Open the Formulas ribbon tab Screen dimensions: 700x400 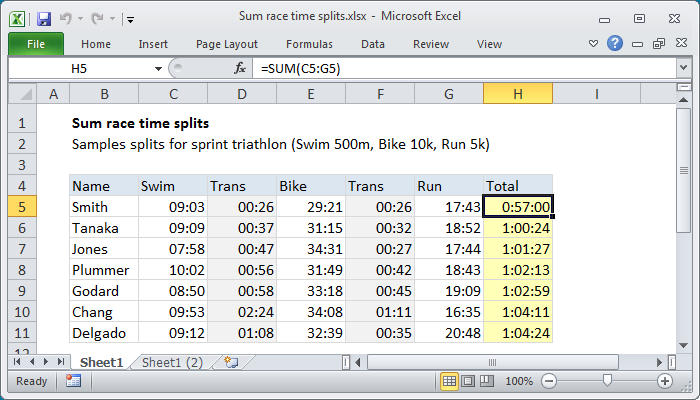pos(309,44)
